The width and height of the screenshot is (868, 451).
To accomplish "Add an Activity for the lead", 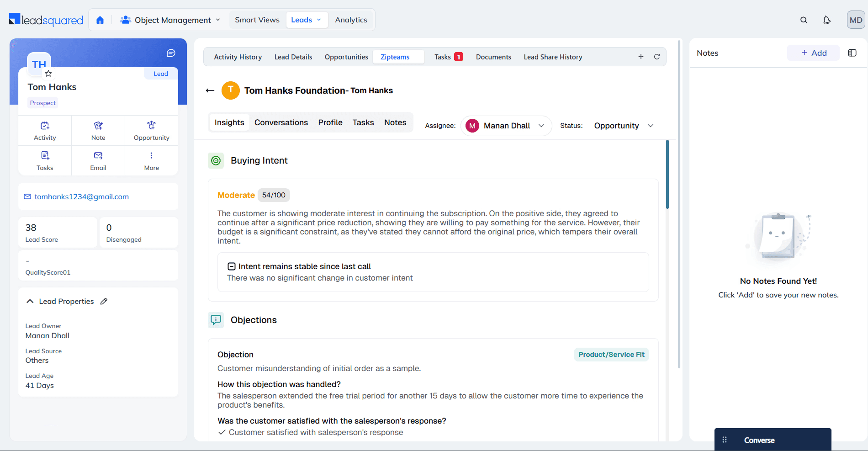I will (45, 131).
